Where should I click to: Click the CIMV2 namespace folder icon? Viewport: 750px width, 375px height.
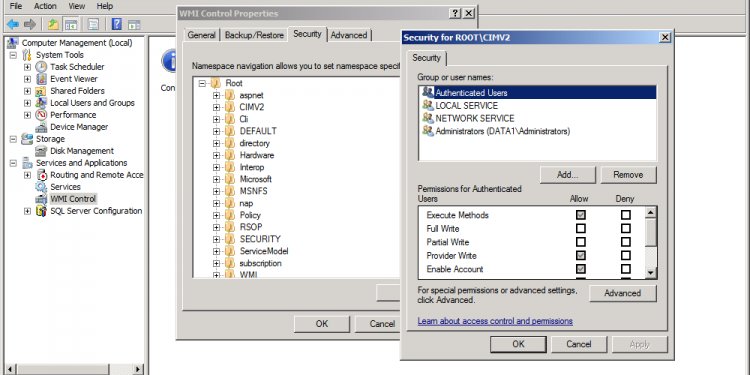click(230, 107)
